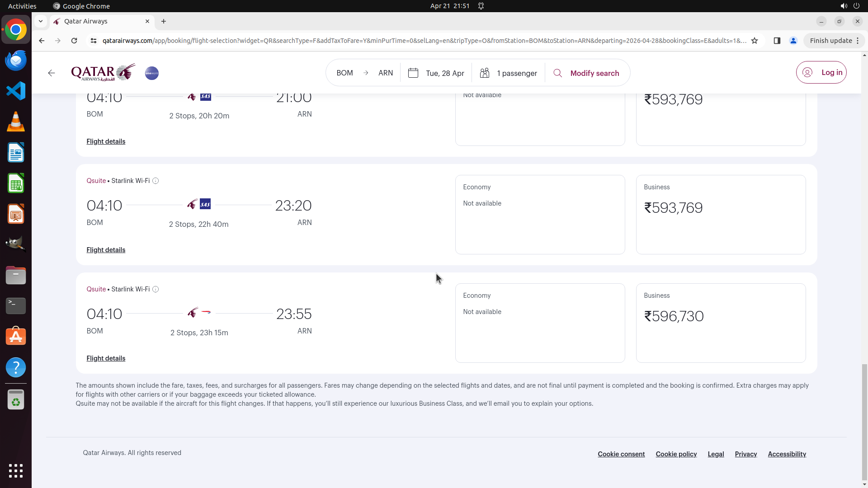Bookmark this page with the star icon
The image size is (868, 488).
click(755, 41)
